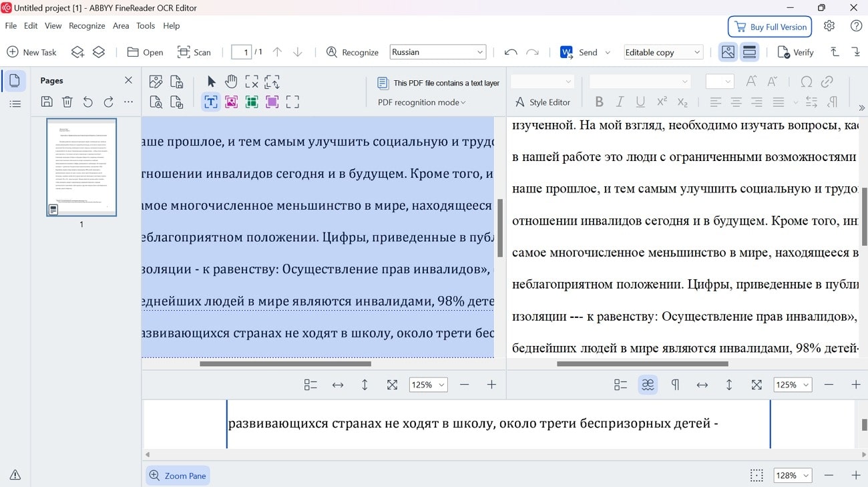Show page thumbnails view in sidebar
Image resolution: width=868 pixels, height=487 pixels.
pos(15,81)
